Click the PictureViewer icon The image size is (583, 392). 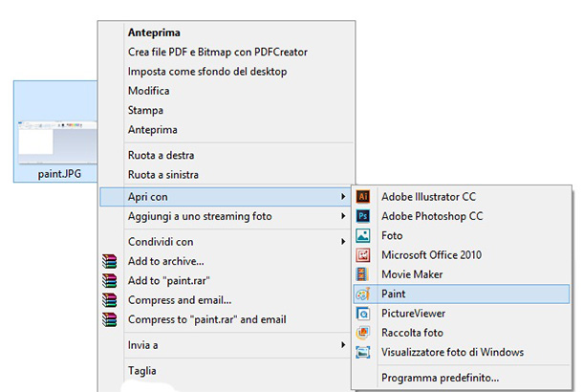click(x=363, y=314)
